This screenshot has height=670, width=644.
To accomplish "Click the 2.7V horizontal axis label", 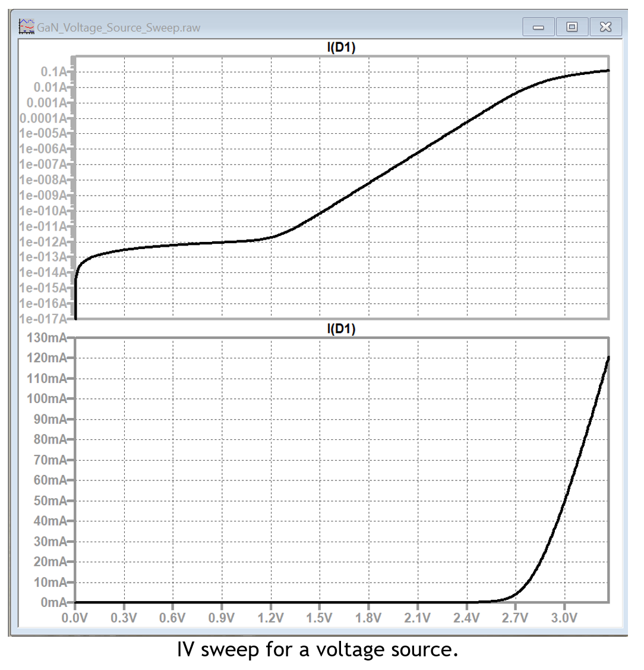I will coord(516,618).
